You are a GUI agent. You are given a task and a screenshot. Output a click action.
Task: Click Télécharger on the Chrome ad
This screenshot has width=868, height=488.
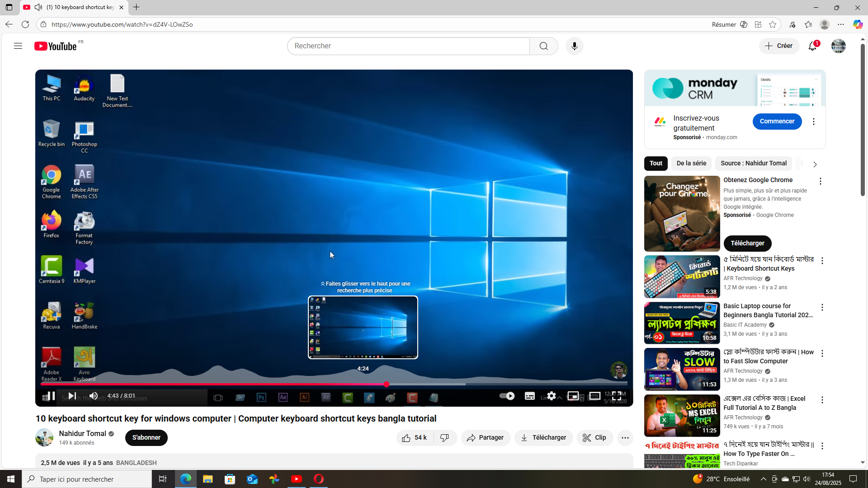[747, 244]
